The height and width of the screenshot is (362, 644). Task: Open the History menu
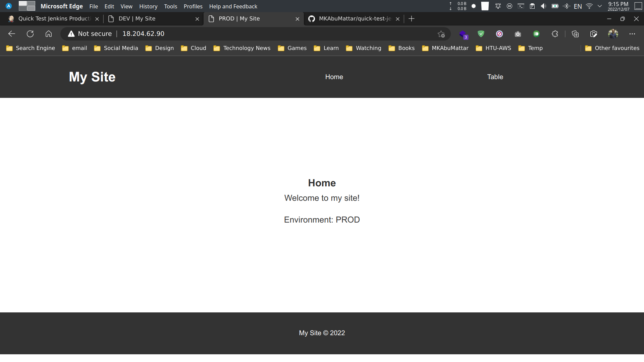click(148, 6)
